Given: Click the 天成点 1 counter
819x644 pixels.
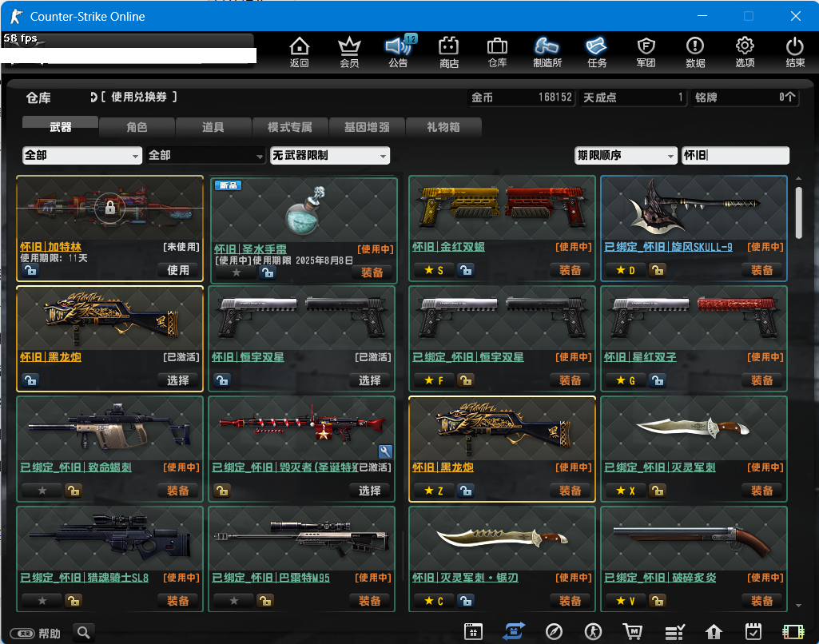Looking at the screenshot, I should pyautogui.click(x=633, y=97).
